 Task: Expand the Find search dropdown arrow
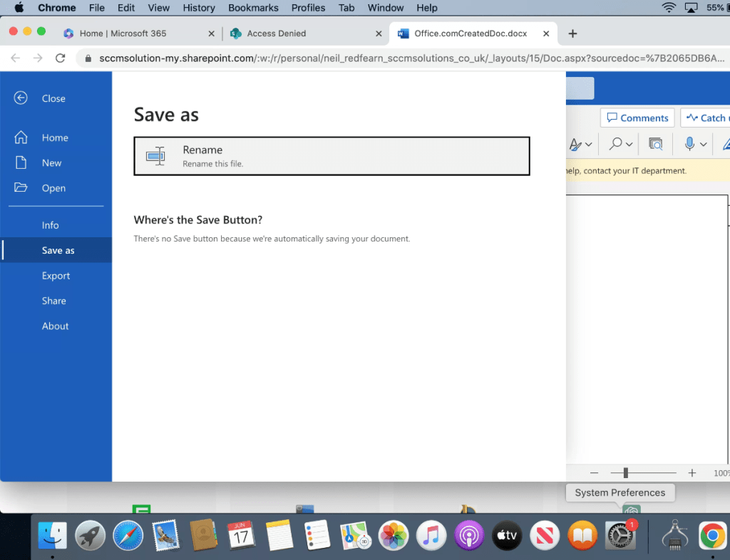click(629, 145)
